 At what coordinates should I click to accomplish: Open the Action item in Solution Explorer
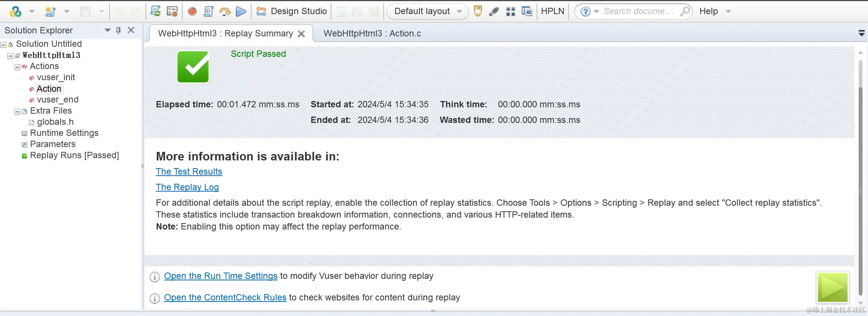pyautogui.click(x=49, y=89)
